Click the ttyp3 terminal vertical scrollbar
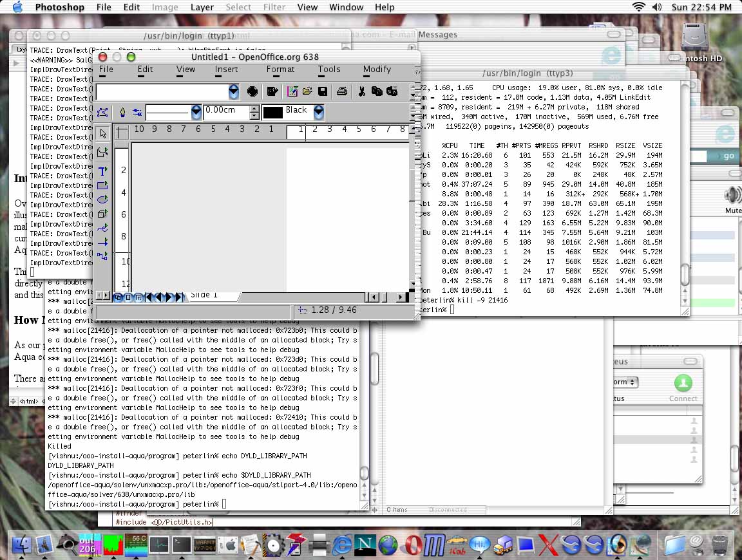 685,193
